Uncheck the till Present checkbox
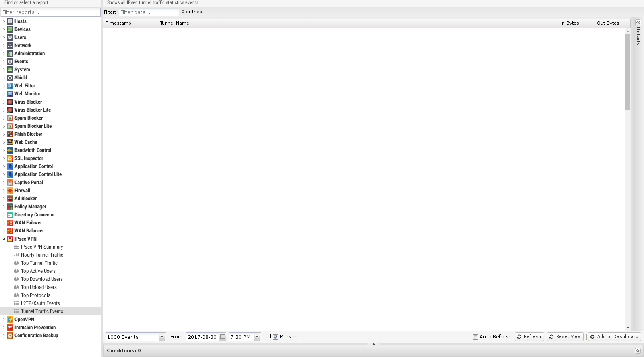 click(276, 337)
